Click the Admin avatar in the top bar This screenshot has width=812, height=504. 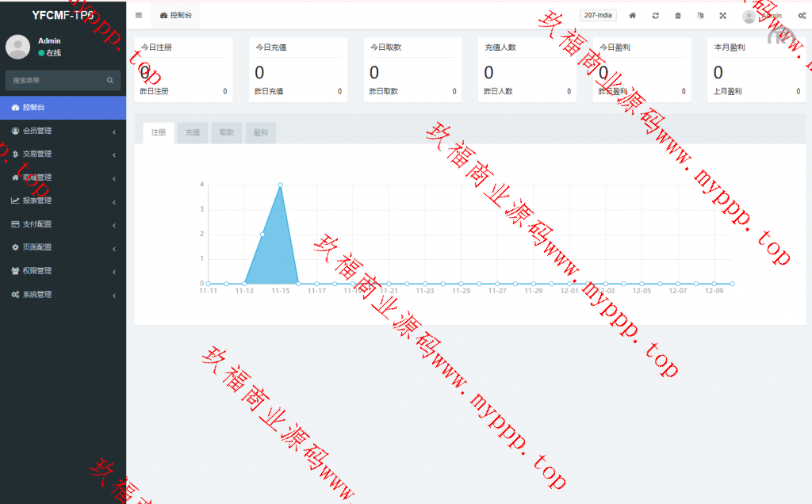749,16
